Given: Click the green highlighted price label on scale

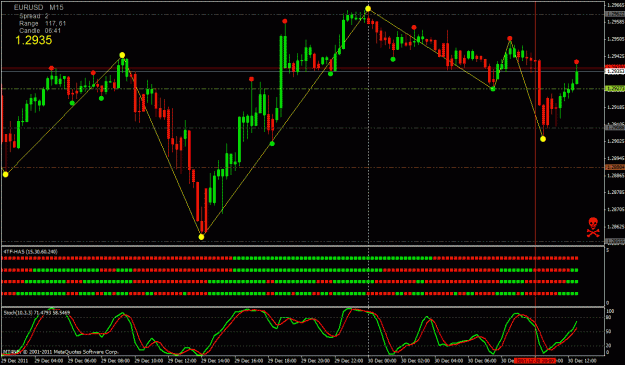Looking at the screenshot, I should pos(615,89).
